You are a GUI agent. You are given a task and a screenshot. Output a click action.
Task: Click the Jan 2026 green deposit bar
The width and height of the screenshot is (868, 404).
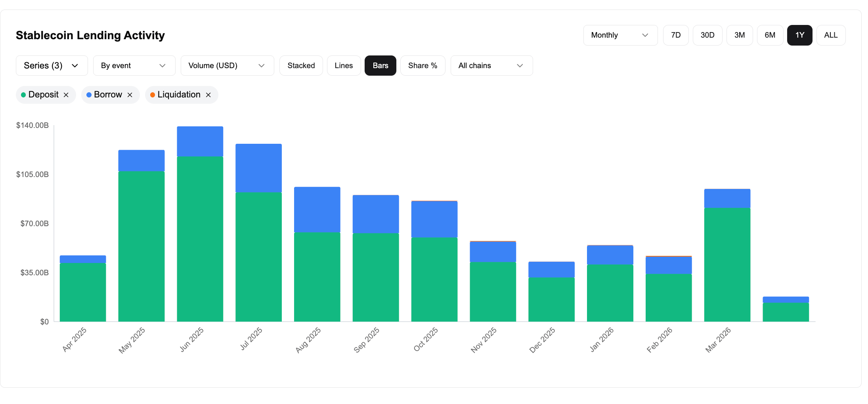(x=610, y=293)
